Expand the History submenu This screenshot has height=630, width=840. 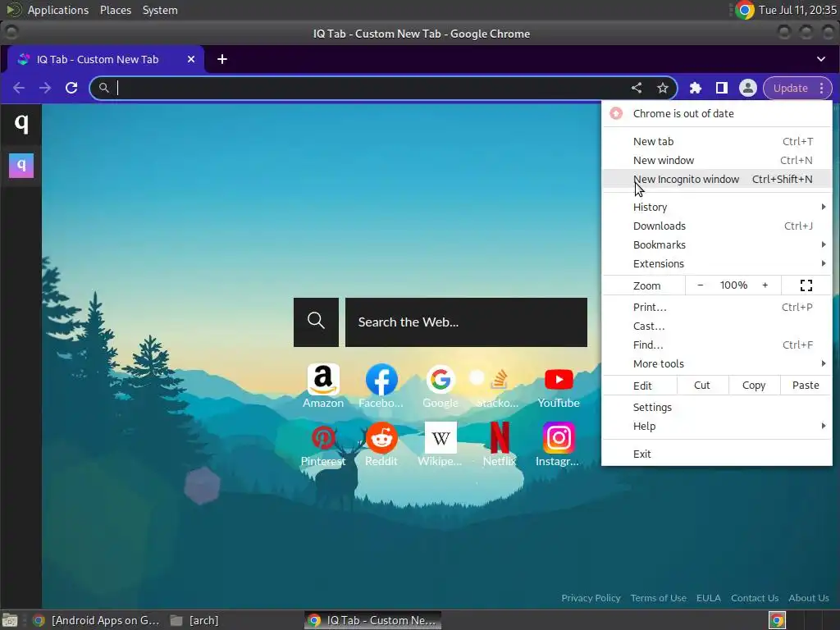click(x=717, y=207)
